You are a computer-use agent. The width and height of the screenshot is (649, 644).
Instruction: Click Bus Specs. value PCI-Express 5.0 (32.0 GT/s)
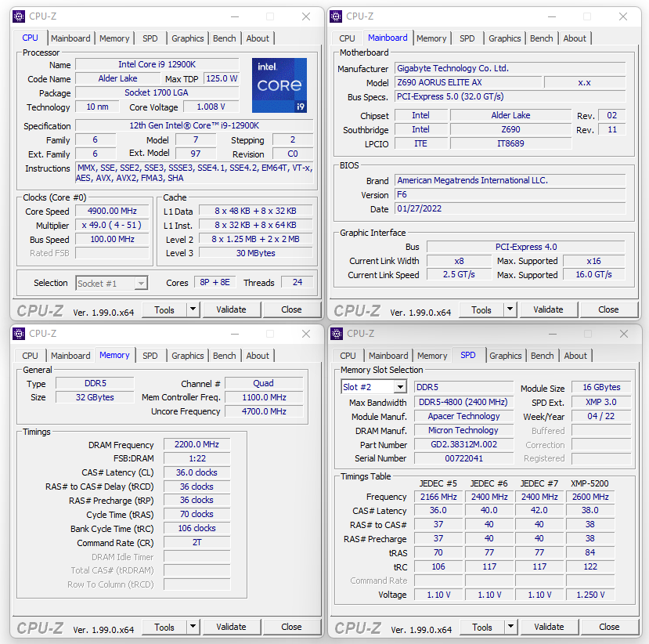(510, 96)
